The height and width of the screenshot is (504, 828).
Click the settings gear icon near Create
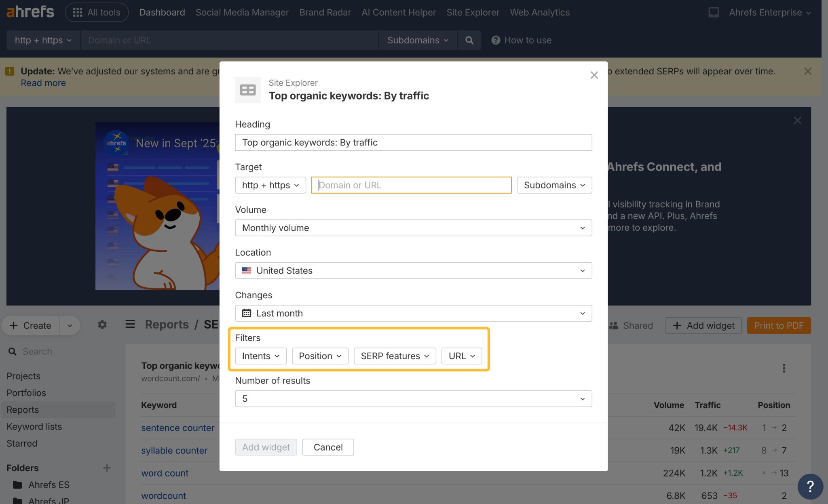[102, 325]
